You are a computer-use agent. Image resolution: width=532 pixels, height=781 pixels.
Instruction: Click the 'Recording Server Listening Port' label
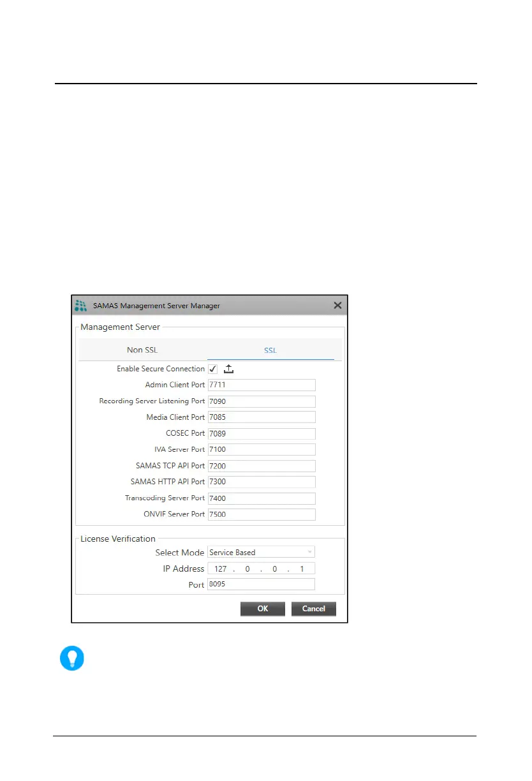152,401
